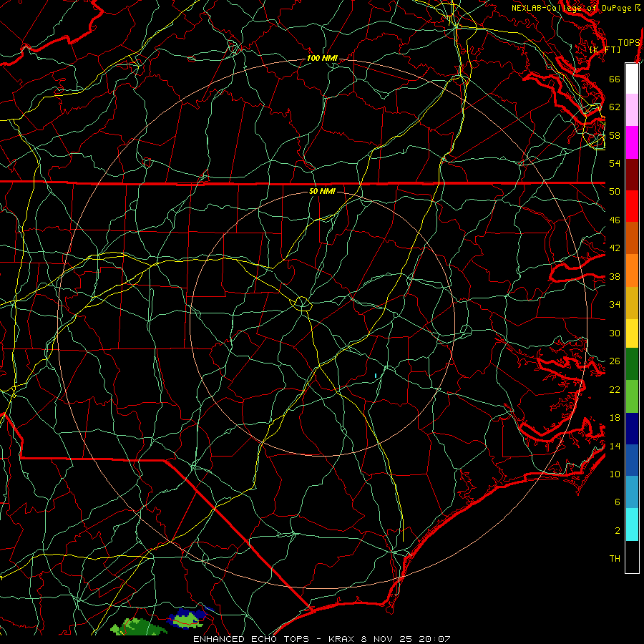Click the navy blue legend swatch
The image size is (644, 644).
click(x=632, y=429)
